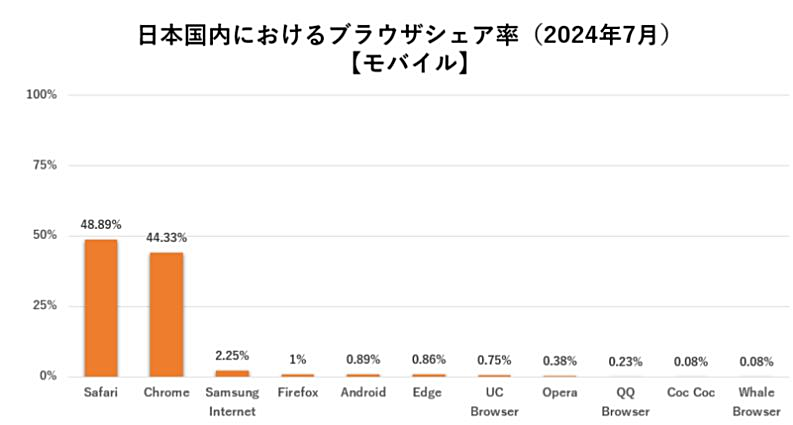Viewport: 793px width, 425px height.
Task: Click the Firefox axis label
Action: [x=298, y=392]
